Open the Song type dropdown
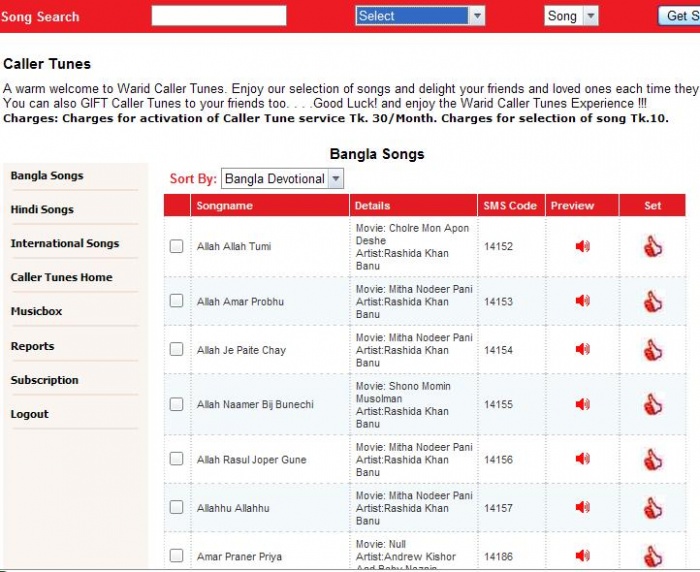Image resolution: width=700 pixels, height=572 pixels. [571, 16]
